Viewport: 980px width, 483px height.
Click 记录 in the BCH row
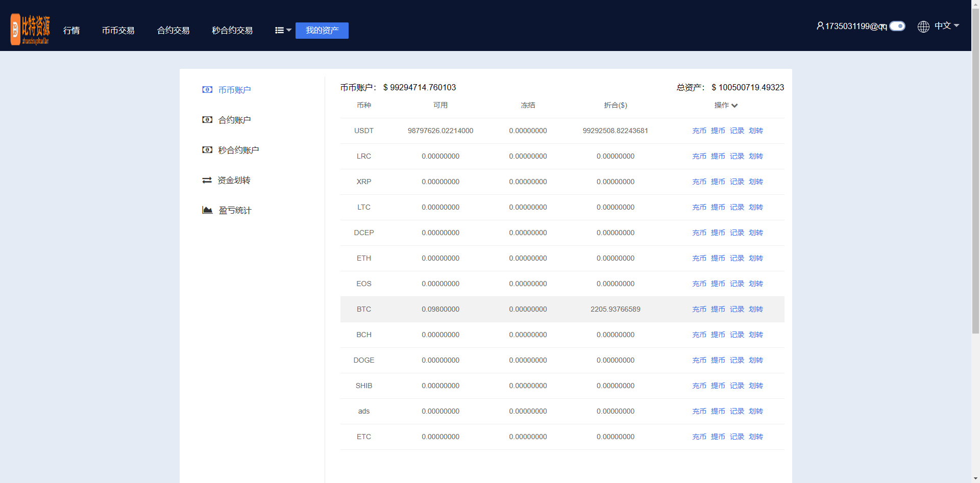737,335
